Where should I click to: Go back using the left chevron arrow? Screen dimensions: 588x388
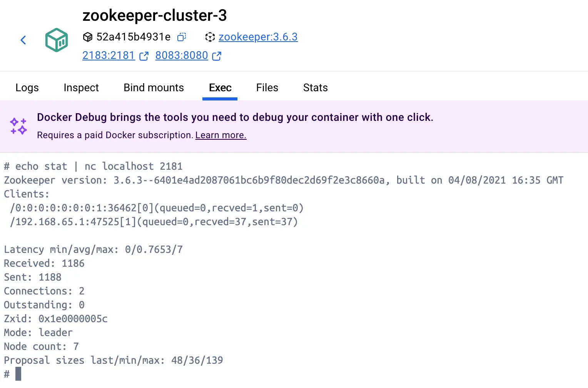coord(23,40)
